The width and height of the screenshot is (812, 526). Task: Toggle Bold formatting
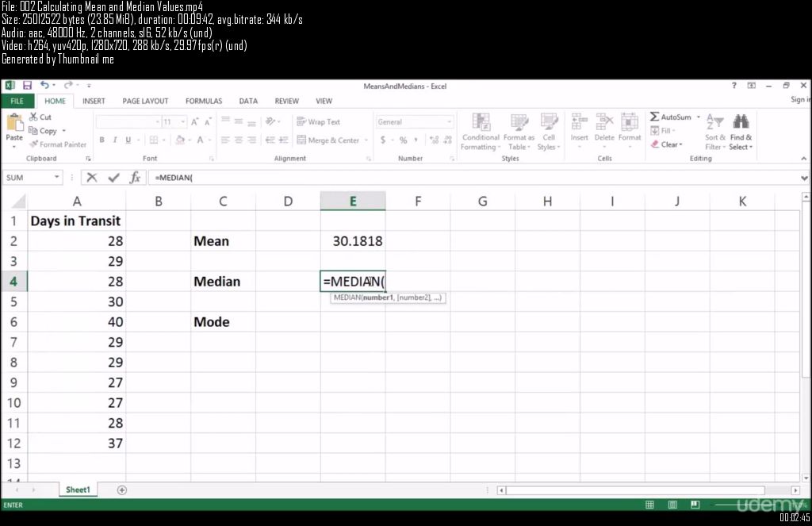click(x=102, y=140)
